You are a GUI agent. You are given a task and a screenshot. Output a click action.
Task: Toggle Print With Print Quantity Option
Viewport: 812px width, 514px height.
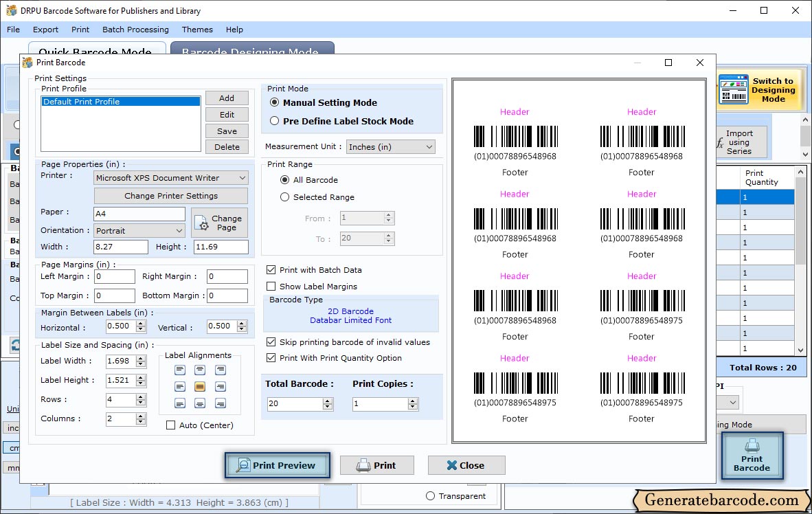(271, 358)
